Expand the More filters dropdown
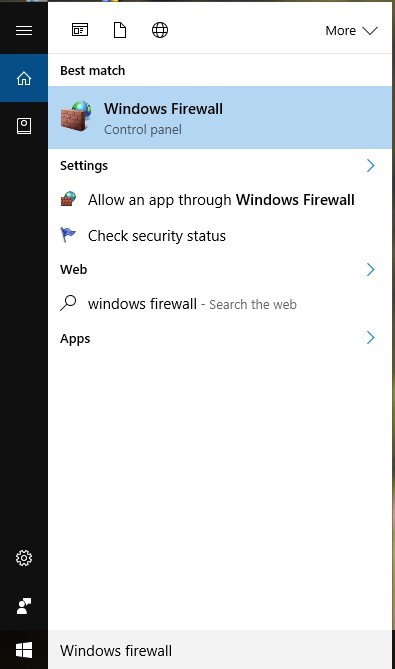 [x=351, y=31]
